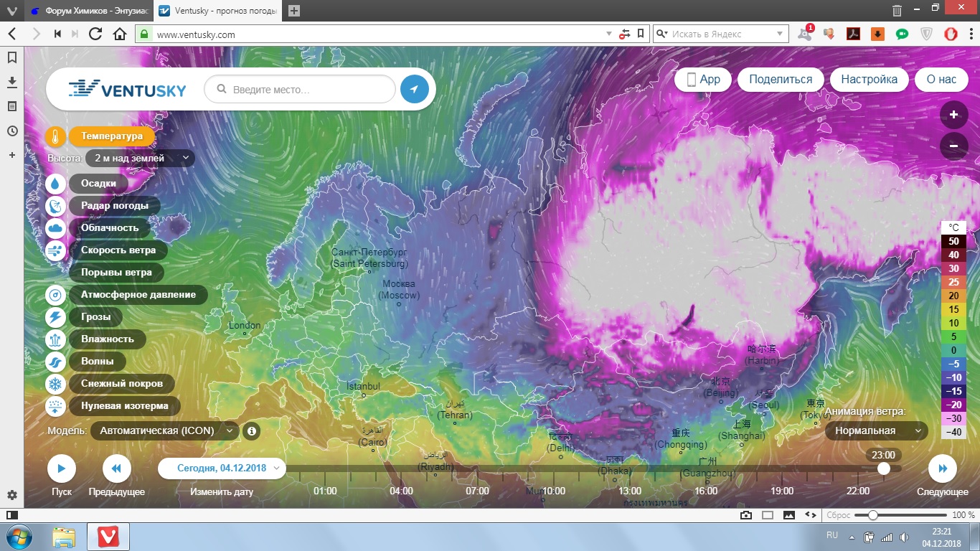Open wind animation dropdown Нормальная
Viewport: 980px width, 551px height.
[x=876, y=431]
